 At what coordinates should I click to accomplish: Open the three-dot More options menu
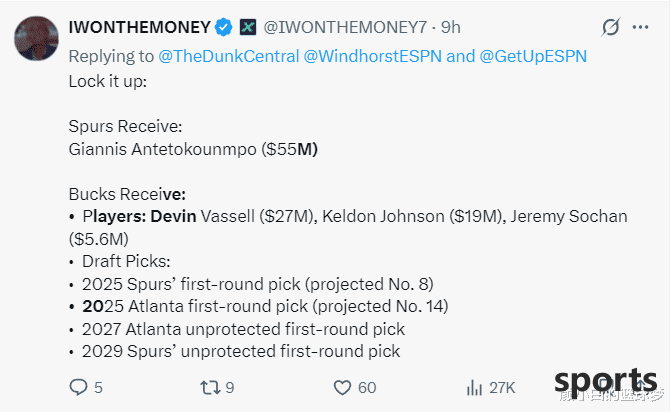point(640,27)
